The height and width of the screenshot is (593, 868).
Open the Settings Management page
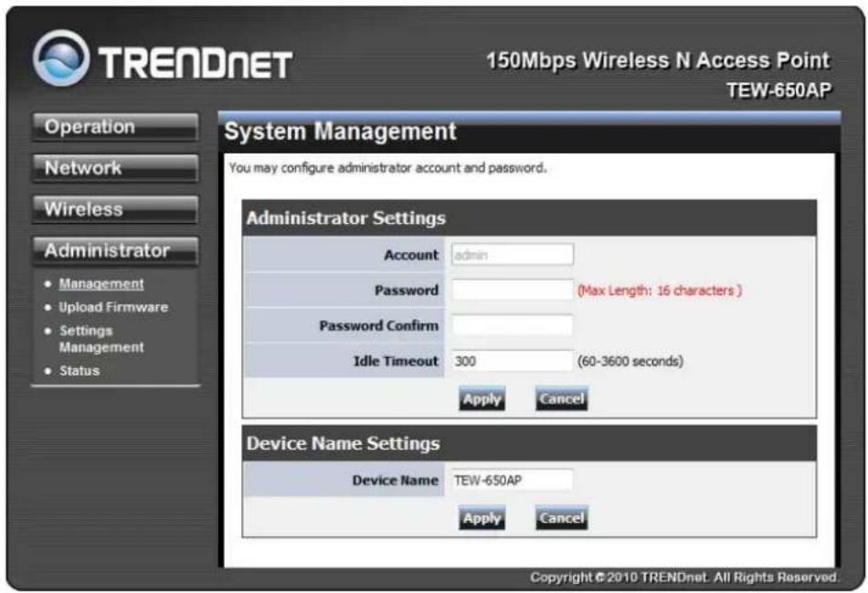(x=101, y=339)
